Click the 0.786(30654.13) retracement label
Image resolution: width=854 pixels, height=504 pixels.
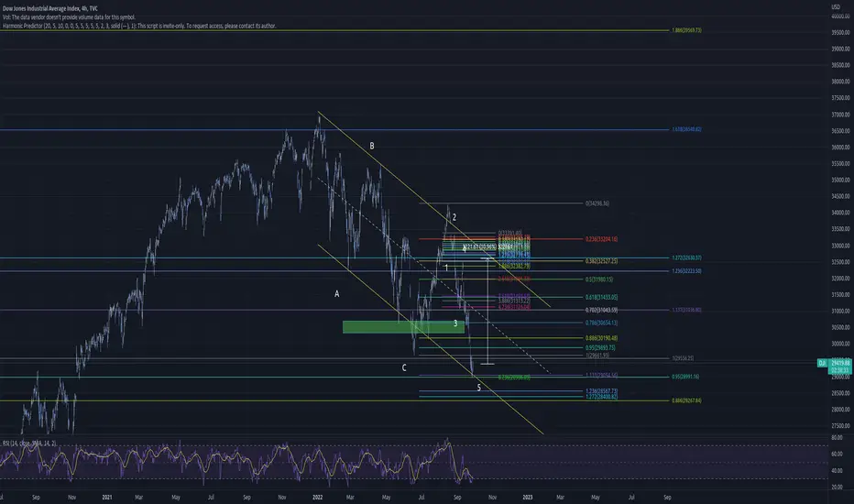pos(601,323)
